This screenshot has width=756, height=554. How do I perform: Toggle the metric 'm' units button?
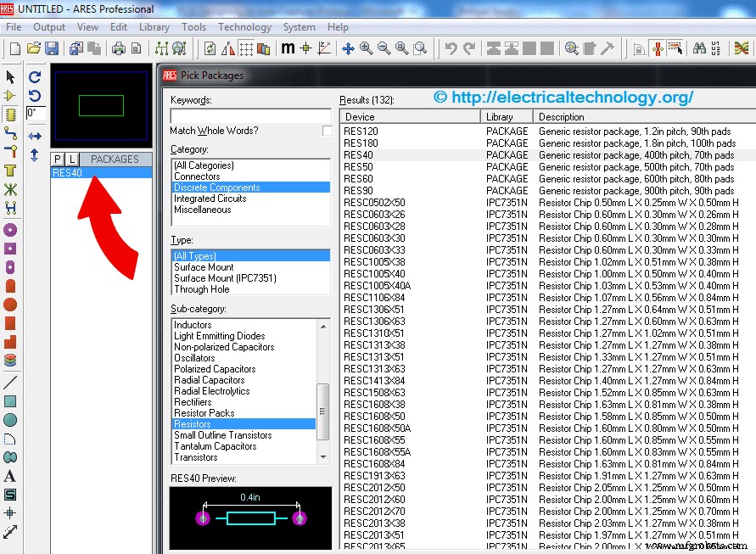tap(288, 48)
